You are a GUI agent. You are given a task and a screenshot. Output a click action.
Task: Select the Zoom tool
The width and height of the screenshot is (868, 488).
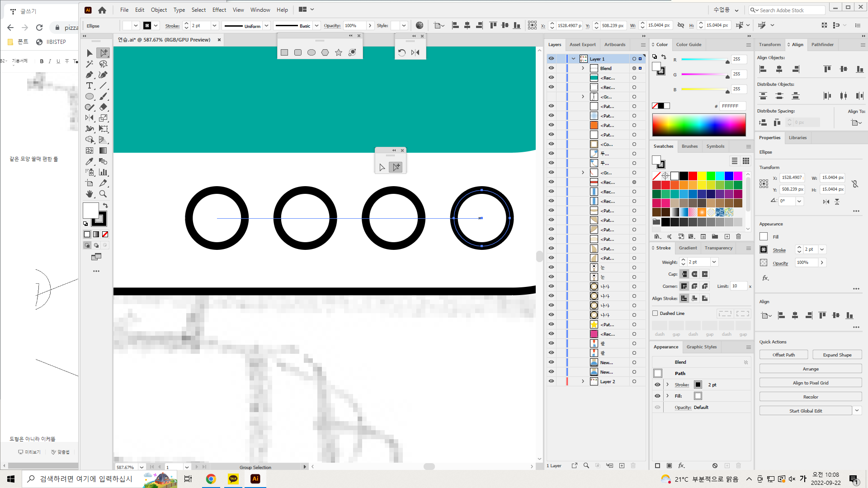tap(103, 194)
